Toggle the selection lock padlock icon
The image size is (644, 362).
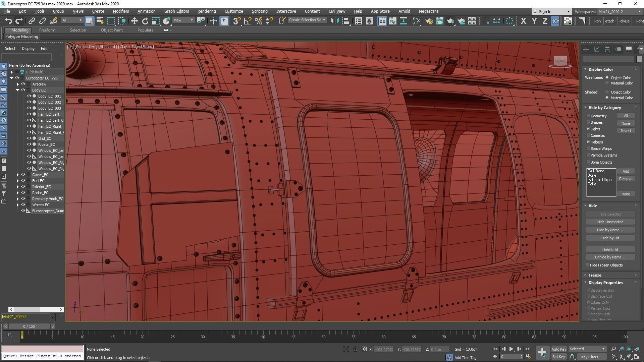pyautogui.click(x=355, y=349)
